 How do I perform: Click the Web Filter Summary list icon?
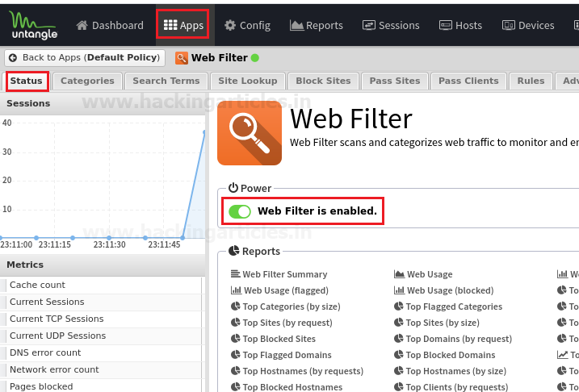(235, 273)
